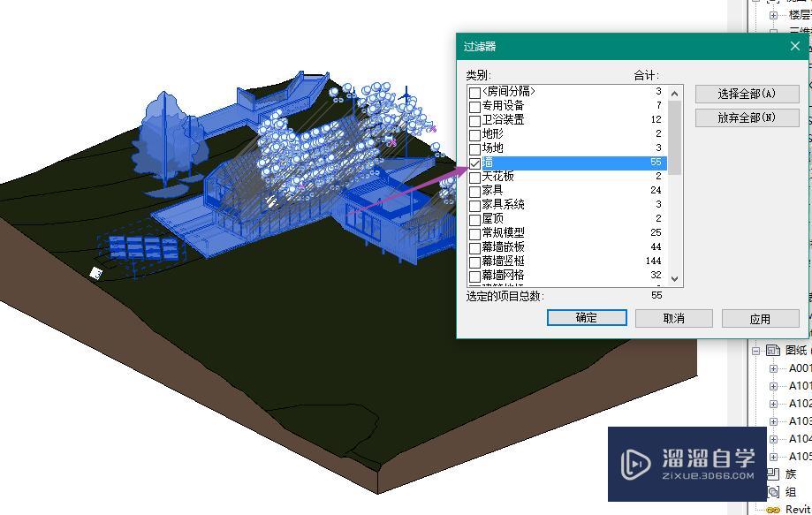Check the 屋顶 checkbox
This screenshot has height=515, width=812.
coord(474,220)
